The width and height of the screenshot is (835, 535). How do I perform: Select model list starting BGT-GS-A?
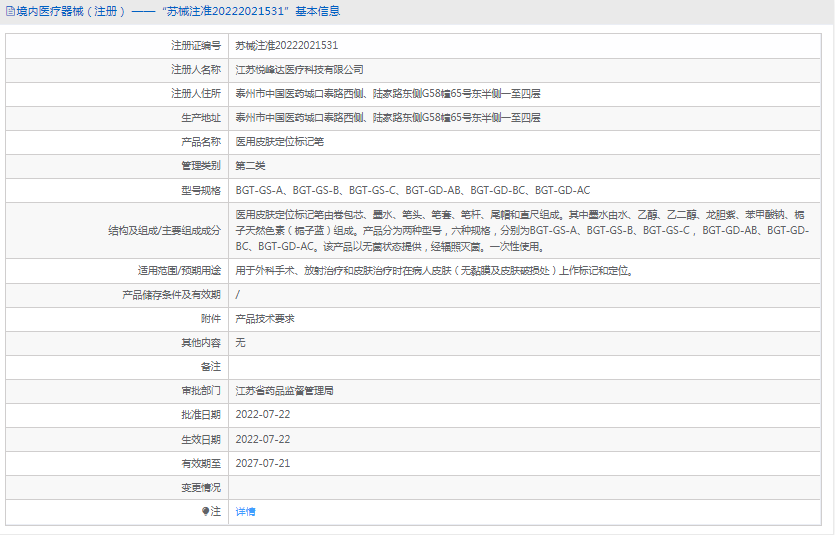click(x=413, y=190)
